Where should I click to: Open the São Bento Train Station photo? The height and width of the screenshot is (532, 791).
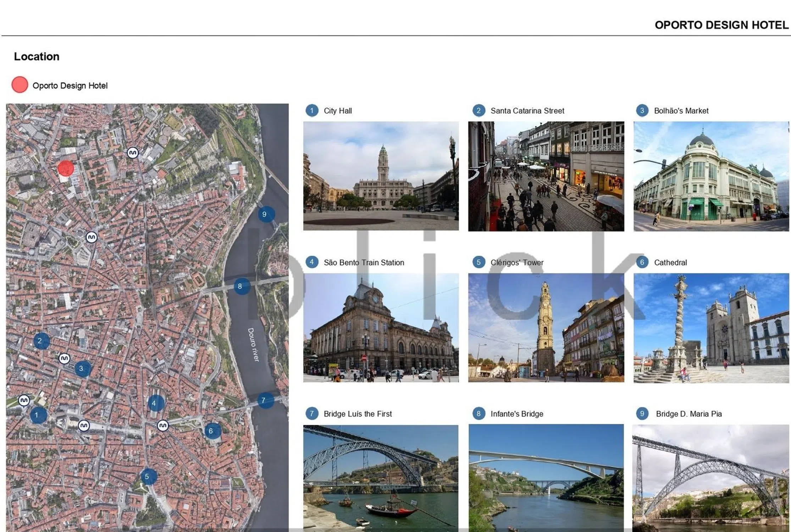click(381, 328)
